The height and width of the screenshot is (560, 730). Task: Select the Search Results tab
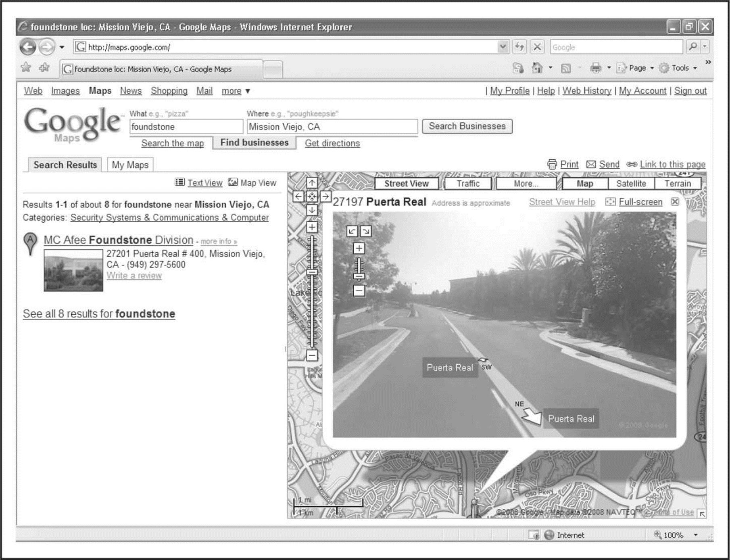pyautogui.click(x=65, y=165)
